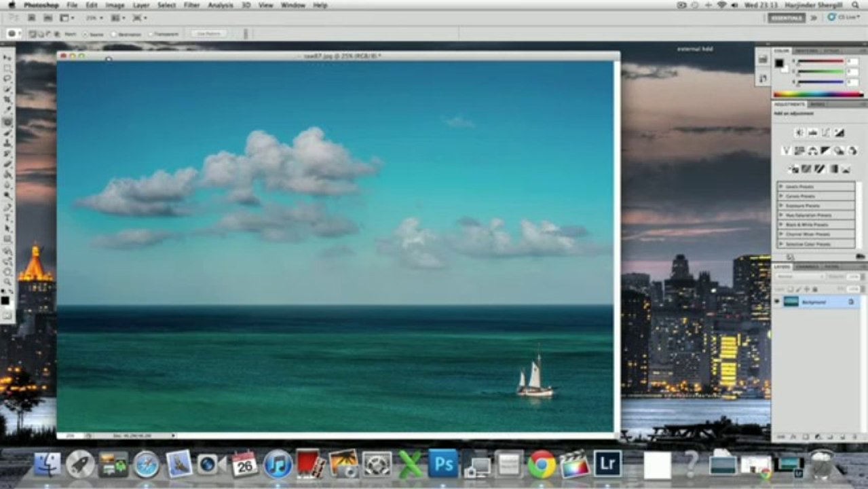Open the Analysis menu
The height and width of the screenshot is (489, 868).
tap(220, 5)
